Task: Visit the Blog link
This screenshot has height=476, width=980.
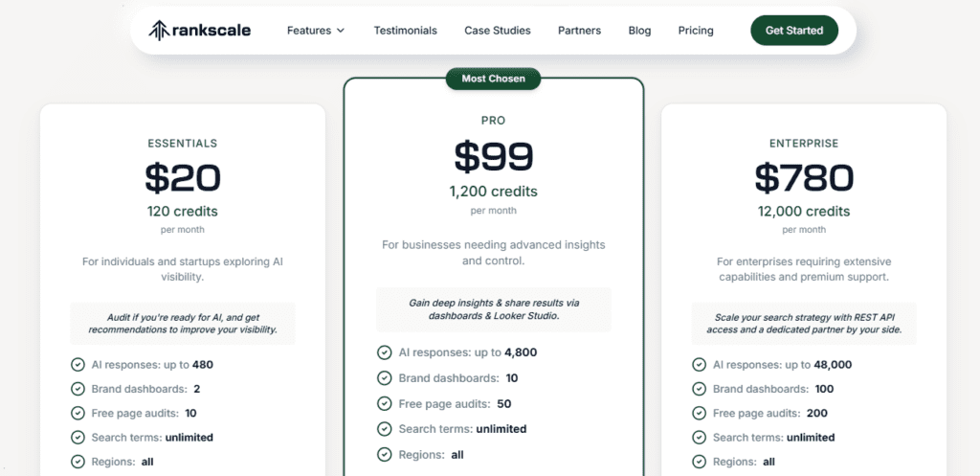Action: (639, 31)
